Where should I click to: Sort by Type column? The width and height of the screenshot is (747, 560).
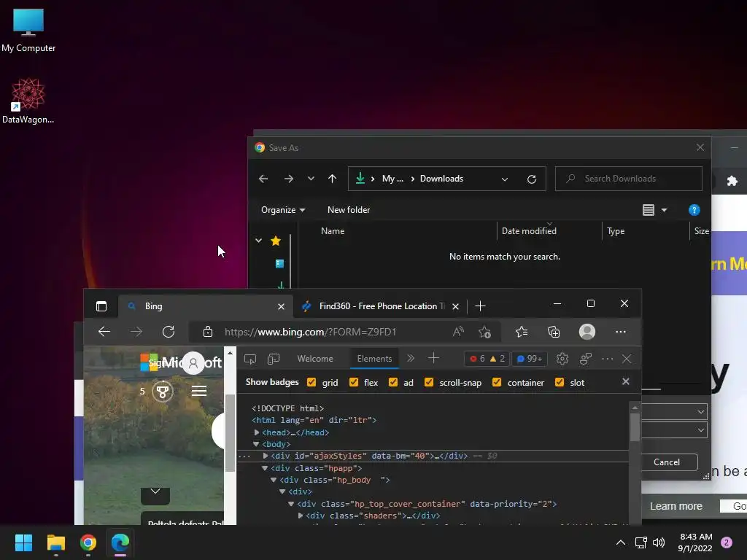click(616, 231)
